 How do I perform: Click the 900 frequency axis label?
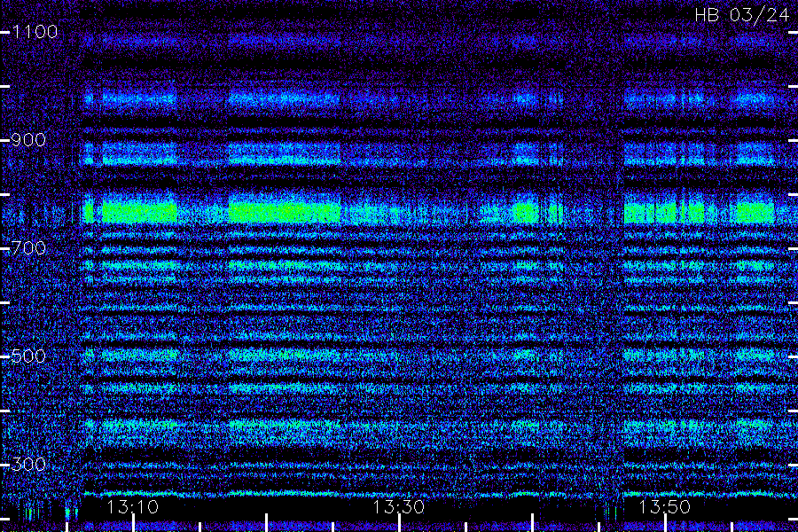pos(28,140)
